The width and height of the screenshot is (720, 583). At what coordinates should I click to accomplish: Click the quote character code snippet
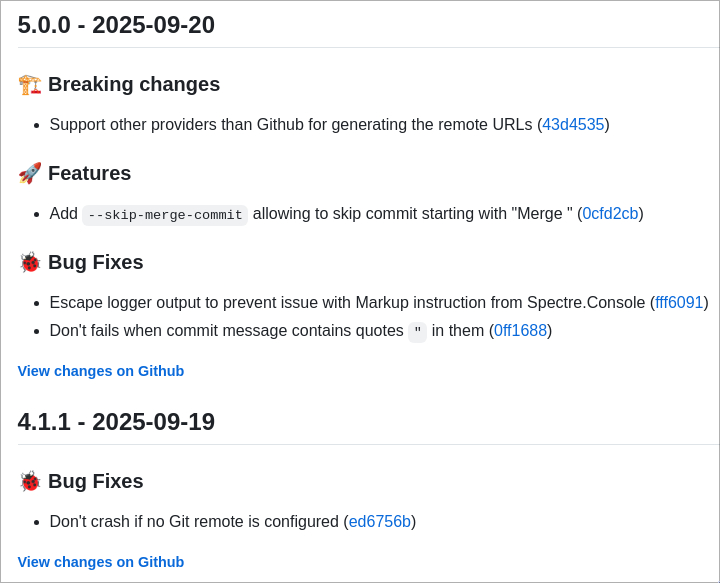pos(417,332)
